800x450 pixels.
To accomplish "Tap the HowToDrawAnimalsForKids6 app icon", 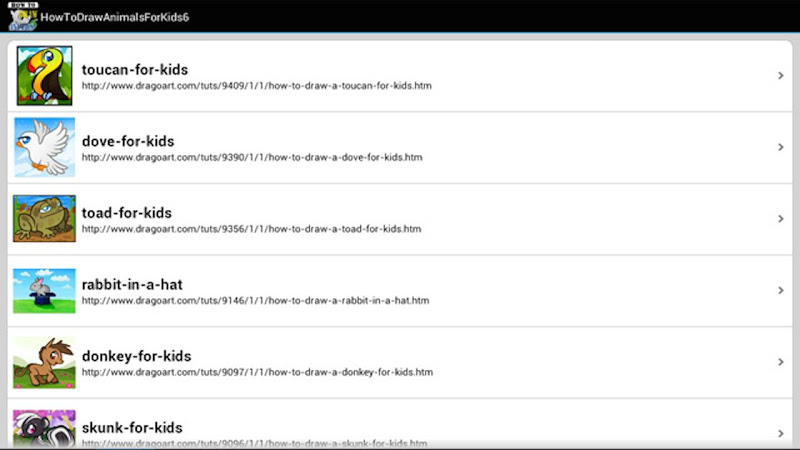I will tap(23, 17).
